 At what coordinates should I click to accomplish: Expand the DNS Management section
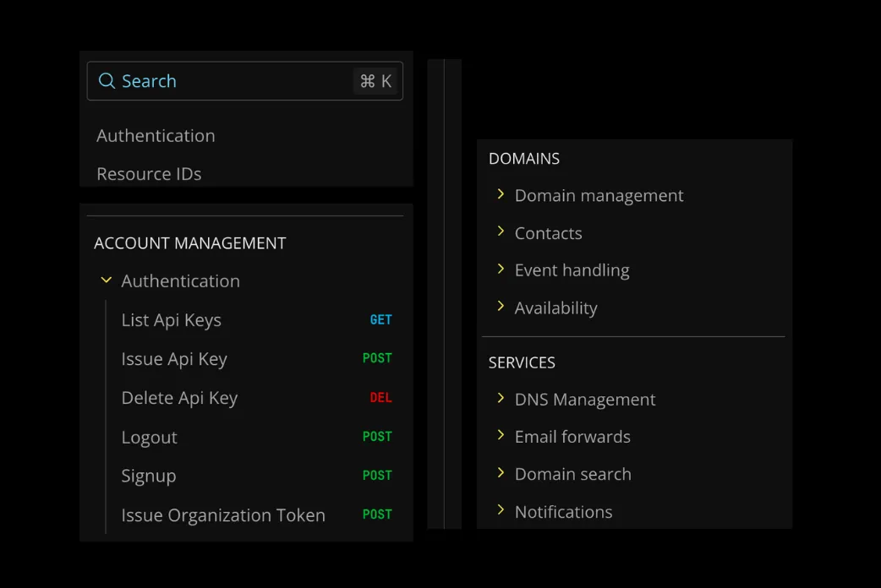point(585,399)
